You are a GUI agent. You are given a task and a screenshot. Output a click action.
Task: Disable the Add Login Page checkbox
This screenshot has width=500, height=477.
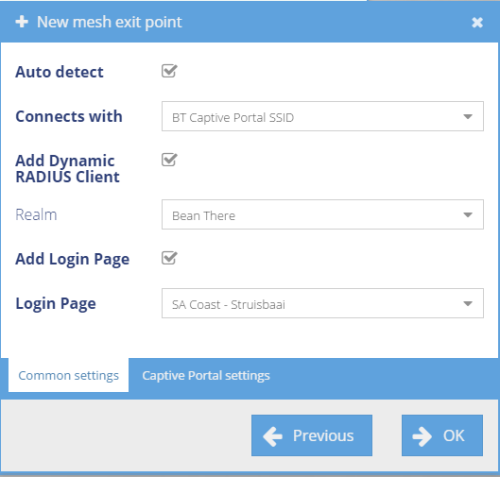[169, 258]
